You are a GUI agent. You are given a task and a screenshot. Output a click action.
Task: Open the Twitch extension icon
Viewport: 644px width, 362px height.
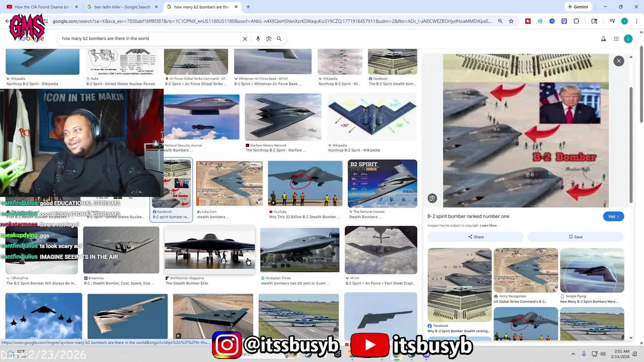(564, 21)
